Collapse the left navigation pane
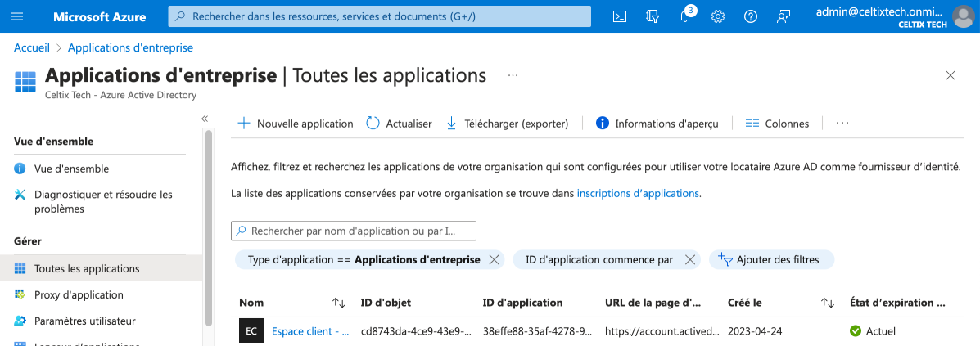This screenshot has height=346, width=980. click(x=205, y=119)
